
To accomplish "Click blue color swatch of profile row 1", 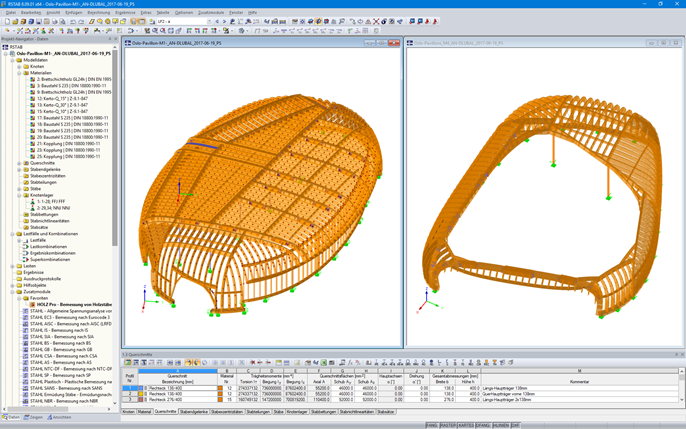I will point(141,388).
